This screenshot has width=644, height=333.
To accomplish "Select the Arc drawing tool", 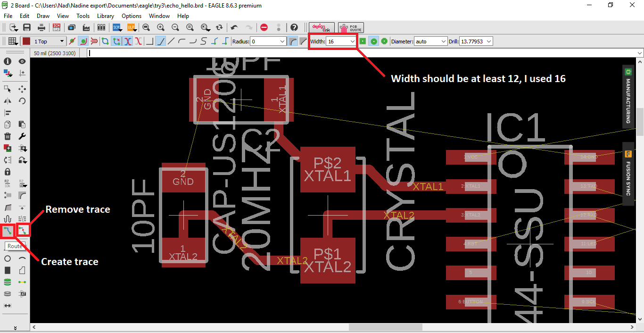I will pos(22,258).
